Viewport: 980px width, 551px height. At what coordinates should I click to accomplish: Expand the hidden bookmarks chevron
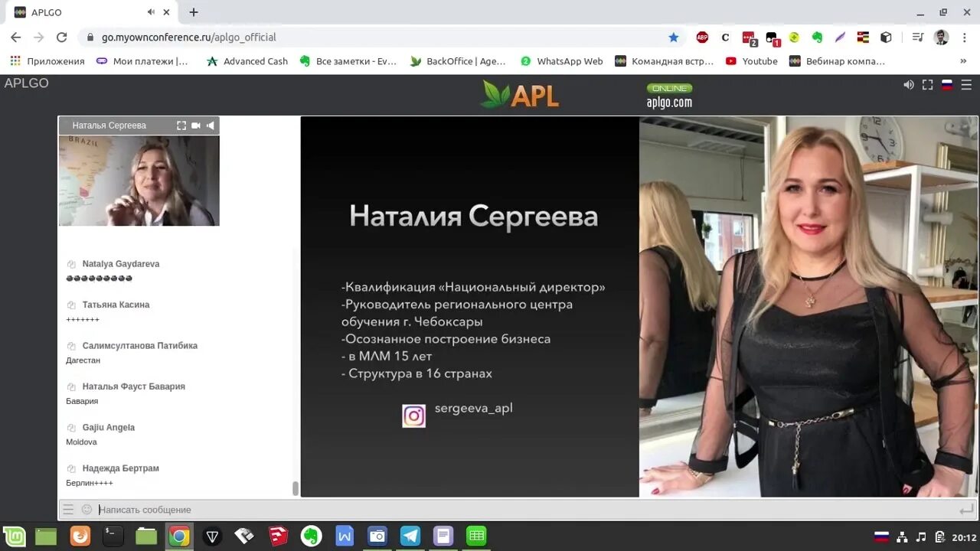point(963,61)
